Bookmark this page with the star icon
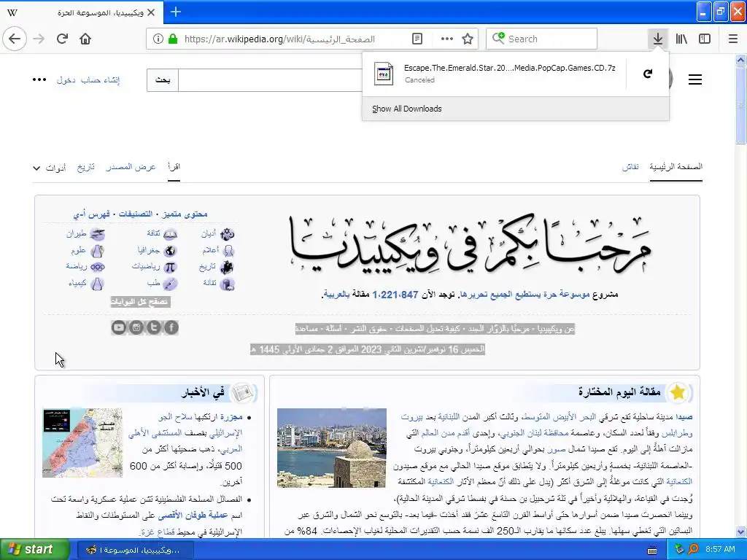Image resolution: width=747 pixels, height=560 pixels. pos(468,39)
